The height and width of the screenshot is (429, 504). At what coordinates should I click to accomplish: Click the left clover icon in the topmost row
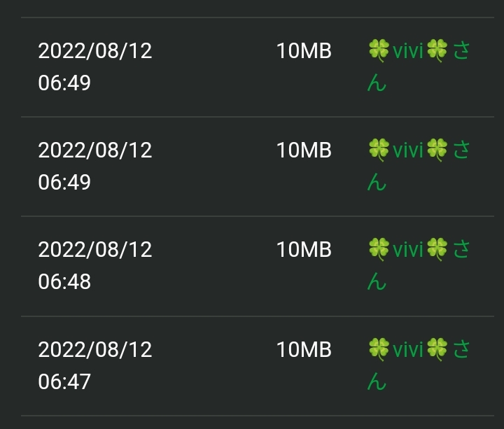[x=379, y=51]
